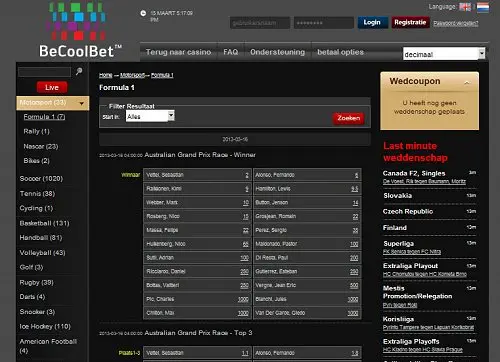Click the red Zoeken button

coord(349,118)
